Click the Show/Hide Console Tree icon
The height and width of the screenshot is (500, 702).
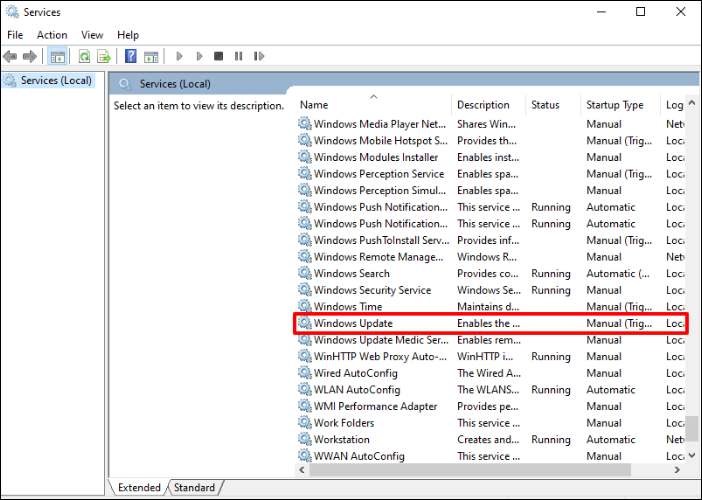click(58, 57)
